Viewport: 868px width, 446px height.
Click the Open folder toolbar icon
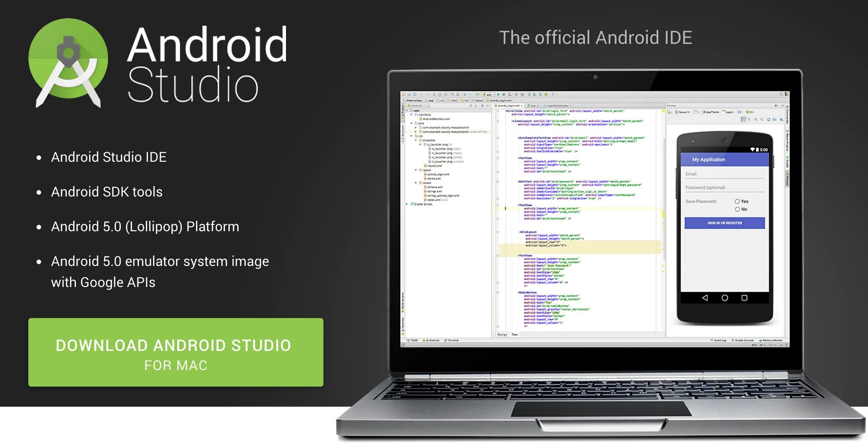pos(403,95)
